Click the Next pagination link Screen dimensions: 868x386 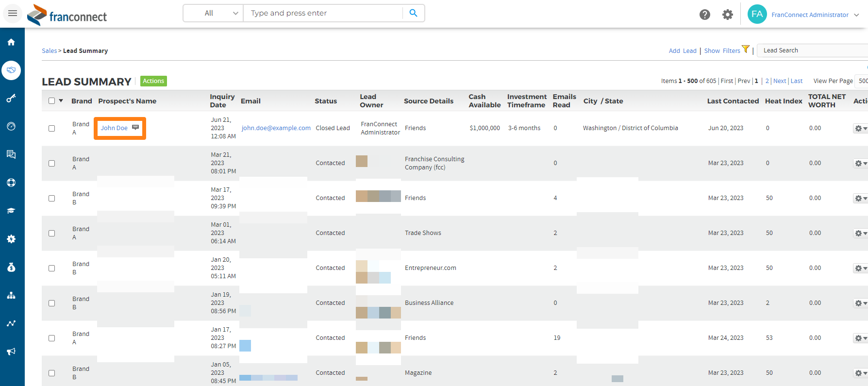780,81
